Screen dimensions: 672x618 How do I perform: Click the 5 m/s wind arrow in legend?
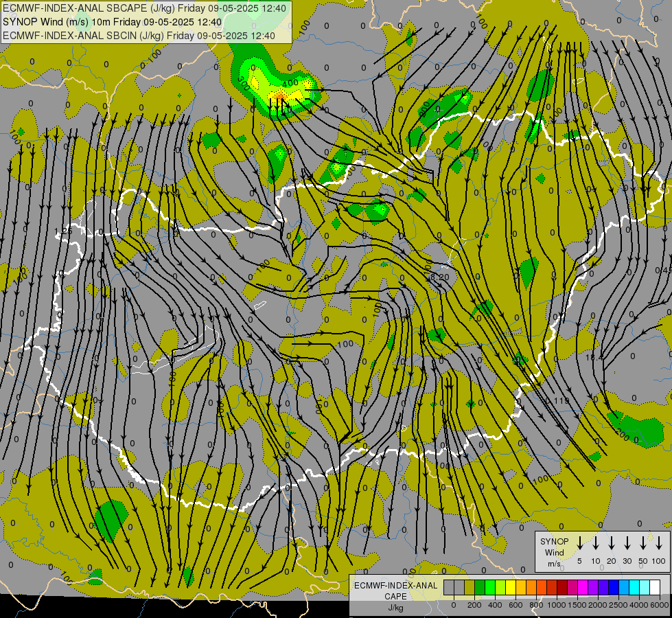tap(579, 543)
